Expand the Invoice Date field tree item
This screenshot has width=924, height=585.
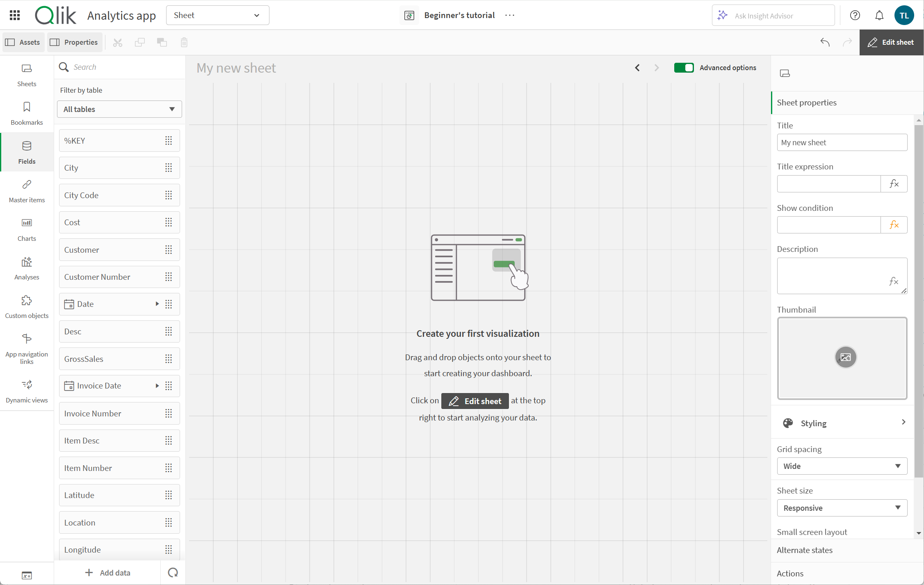click(157, 386)
